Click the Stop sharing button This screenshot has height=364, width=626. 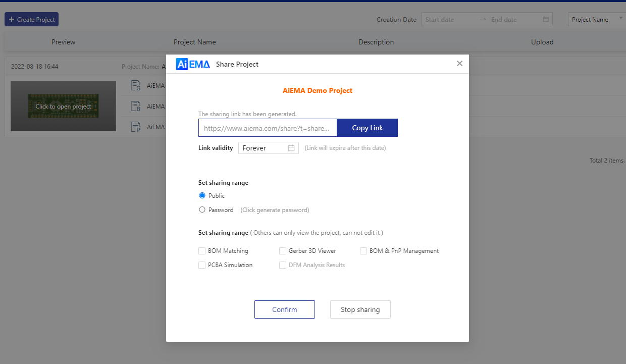coord(360,309)
